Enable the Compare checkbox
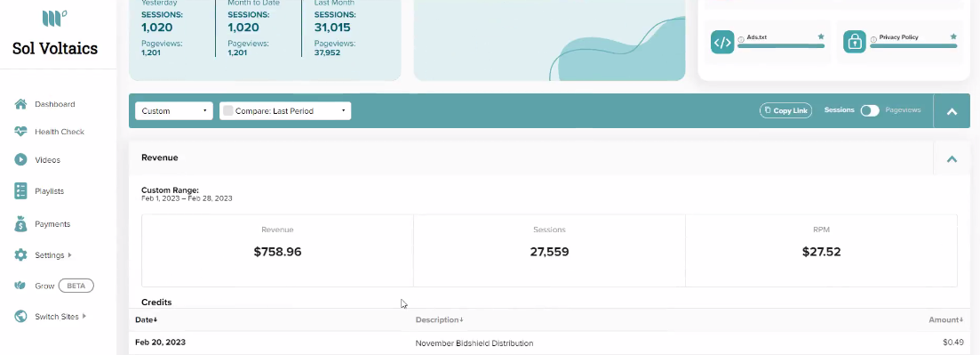This screenshot has height=355, width=980. [x=228, y=111]
